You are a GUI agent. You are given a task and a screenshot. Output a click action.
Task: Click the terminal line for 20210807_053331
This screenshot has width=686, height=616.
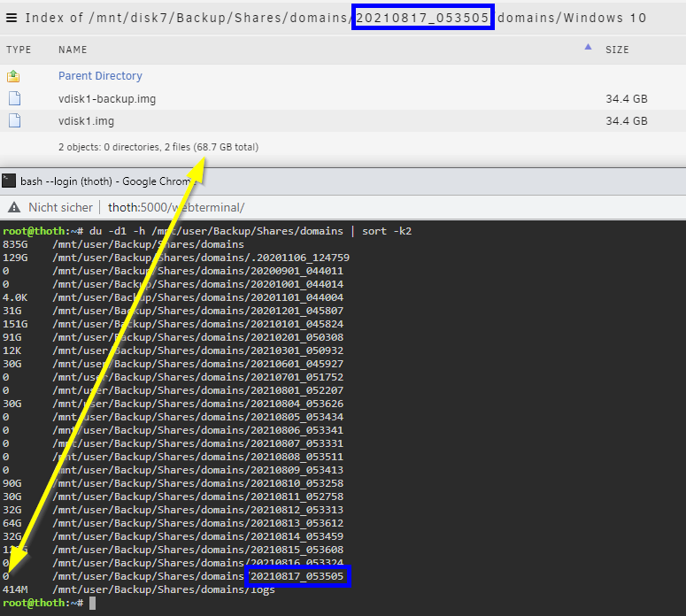[173, 443]
